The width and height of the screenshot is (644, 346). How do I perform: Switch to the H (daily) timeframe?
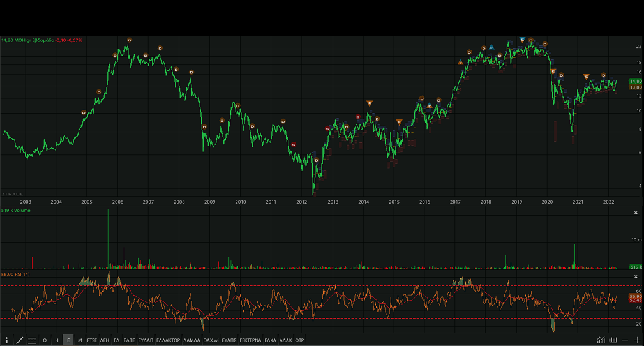(x=57, y=340)
